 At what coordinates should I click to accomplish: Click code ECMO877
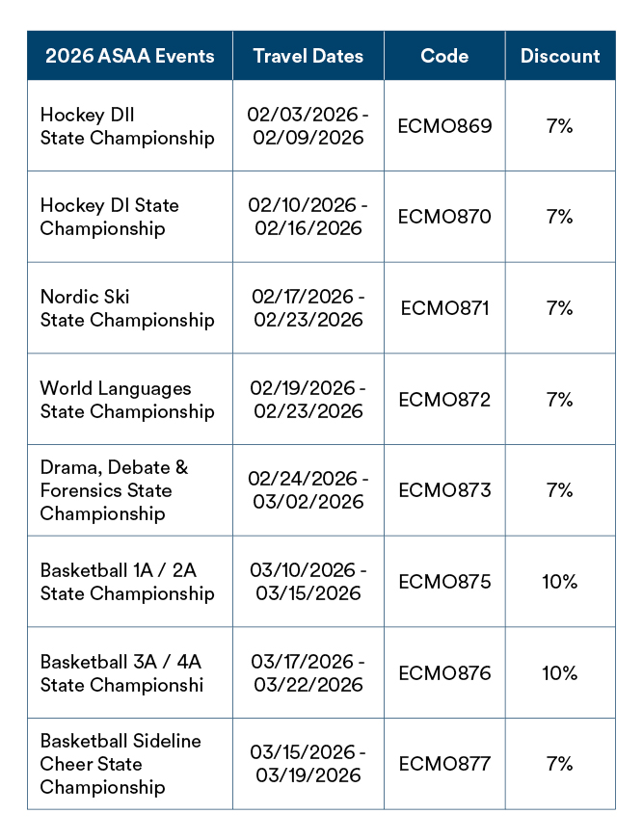click(x=444, y=764)
